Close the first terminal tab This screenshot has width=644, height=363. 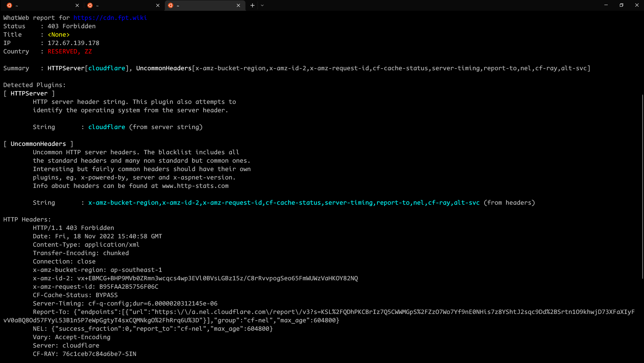coord(77,5)
